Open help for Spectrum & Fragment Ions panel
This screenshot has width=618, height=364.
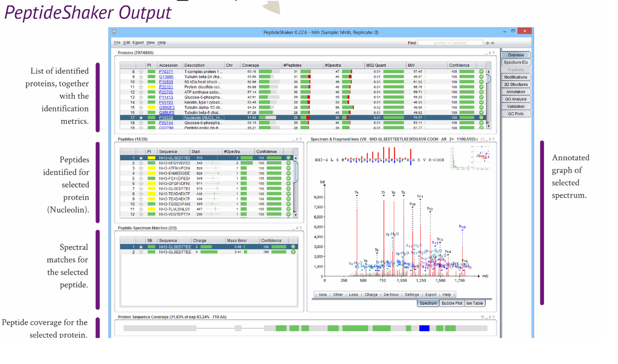(493, 139)
